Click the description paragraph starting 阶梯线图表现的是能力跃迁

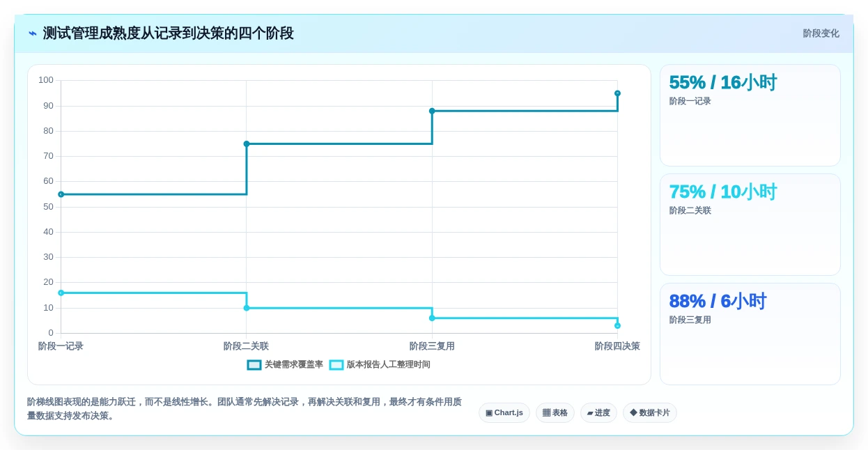click(x=245, y=409)
